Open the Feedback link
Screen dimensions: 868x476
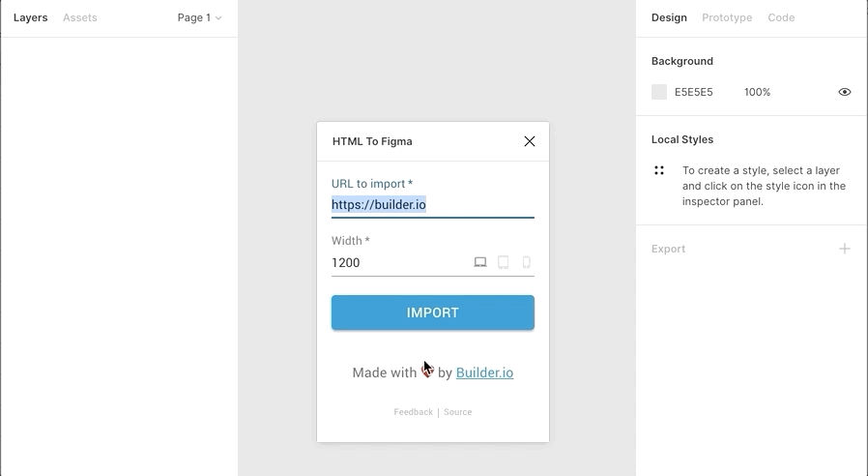(413, 412)
